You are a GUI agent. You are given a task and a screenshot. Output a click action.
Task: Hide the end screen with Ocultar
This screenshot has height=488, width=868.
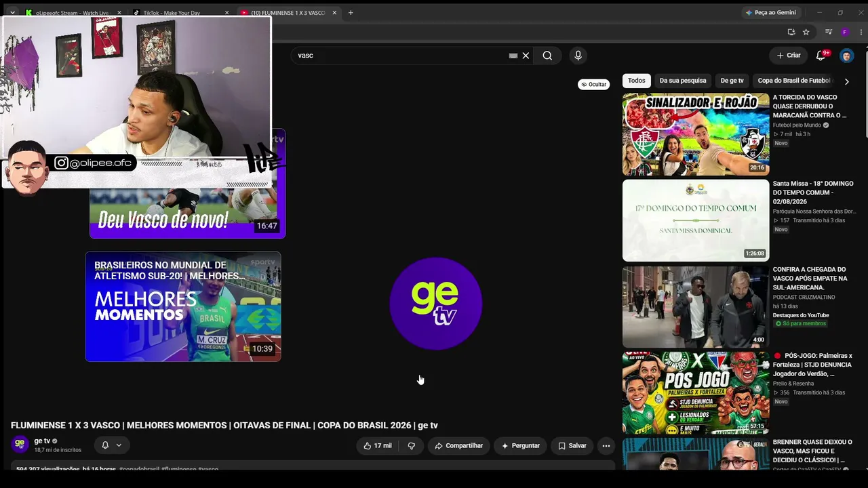pos(593,85)
